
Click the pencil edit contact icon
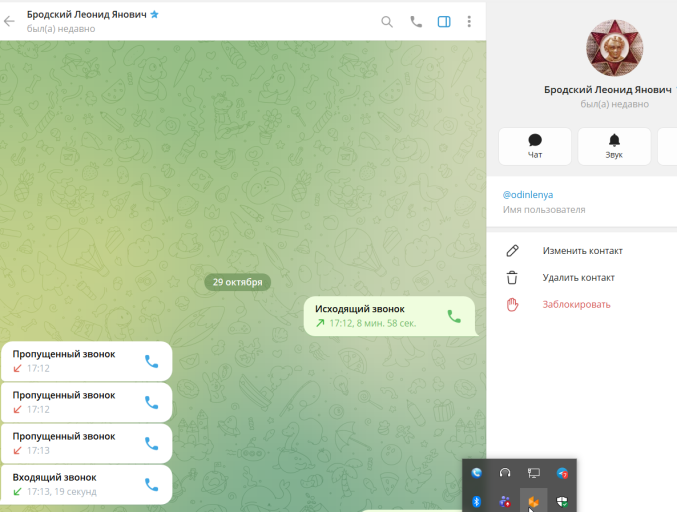(x=512, y=251)
